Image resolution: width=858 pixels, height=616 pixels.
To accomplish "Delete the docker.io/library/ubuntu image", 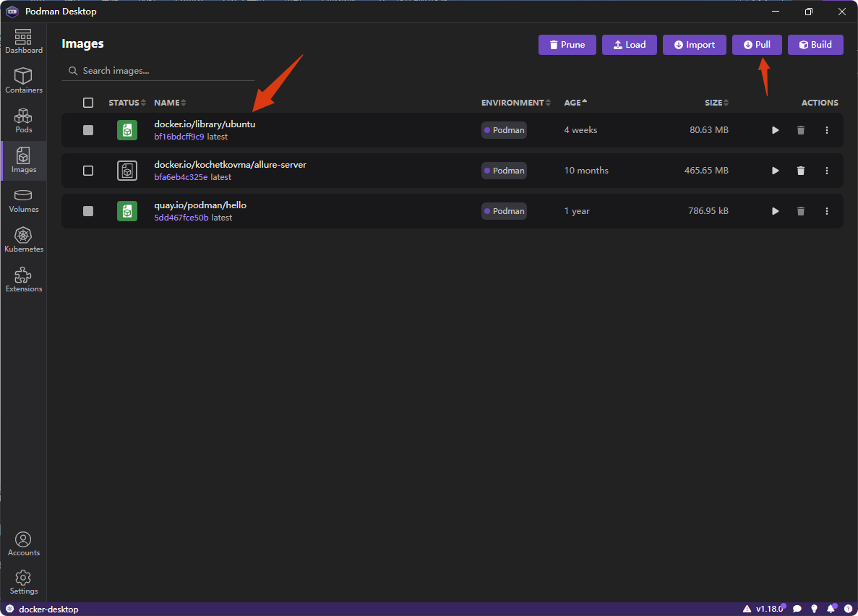I will click(x=801, y=130).
